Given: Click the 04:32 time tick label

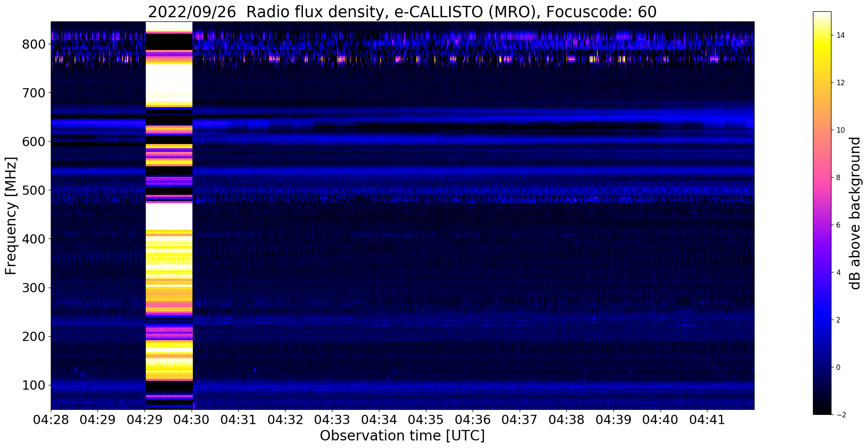Looking at the screenshot, I should point(285,420).
